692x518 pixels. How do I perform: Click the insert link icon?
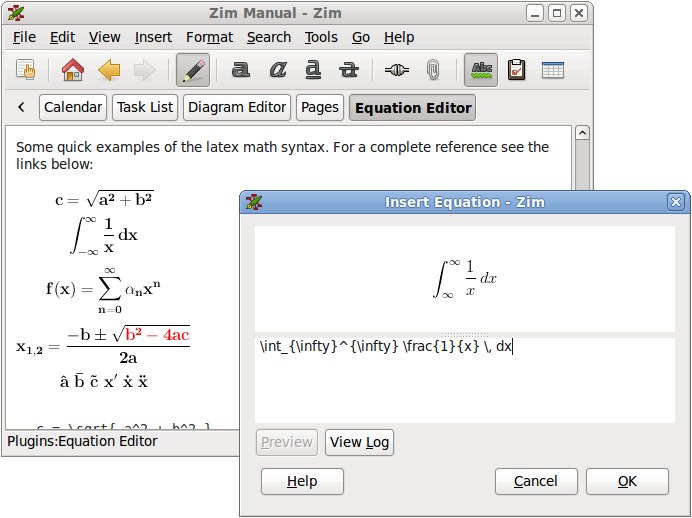point(397,70)
